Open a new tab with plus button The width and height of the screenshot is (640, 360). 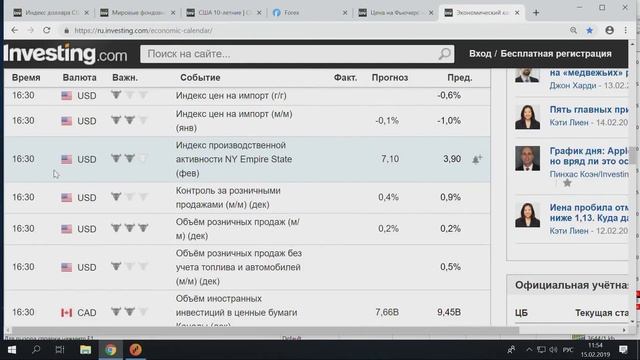536,13
